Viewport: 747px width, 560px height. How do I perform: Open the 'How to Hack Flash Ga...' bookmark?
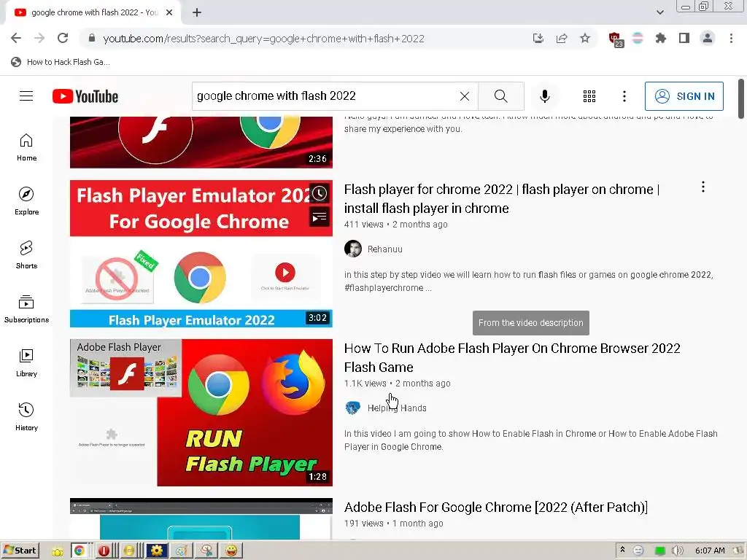(x=61, y=62)
